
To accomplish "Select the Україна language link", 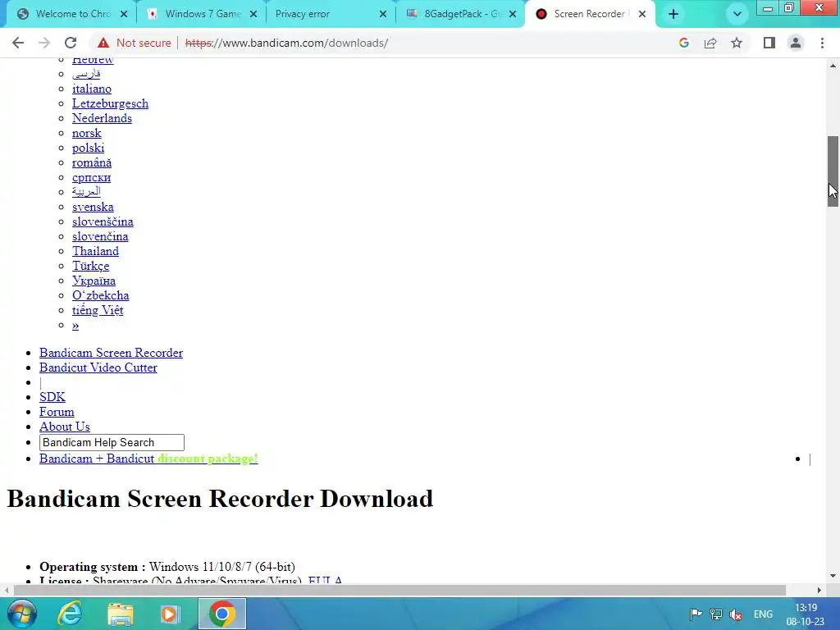I will 94,281.
